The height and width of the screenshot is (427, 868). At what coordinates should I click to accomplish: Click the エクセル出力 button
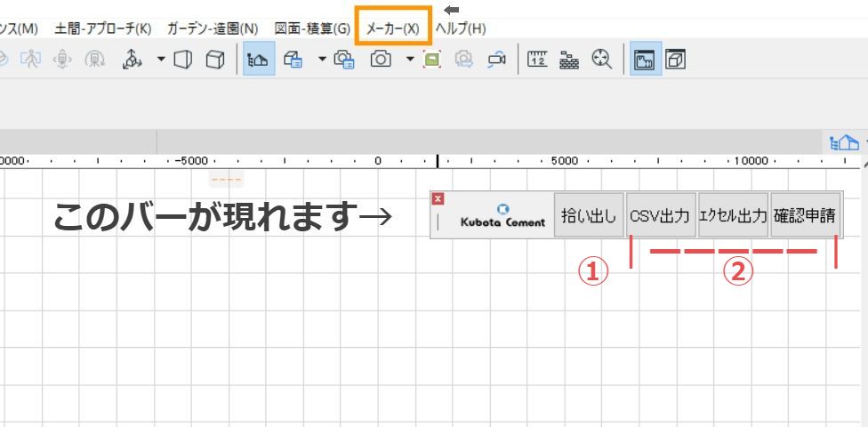point(733,215)
